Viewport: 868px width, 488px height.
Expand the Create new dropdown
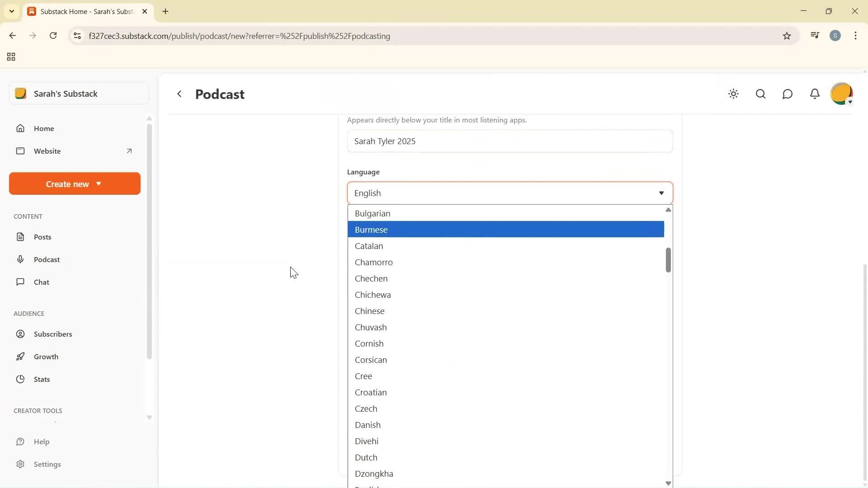(x=74, y=183)
